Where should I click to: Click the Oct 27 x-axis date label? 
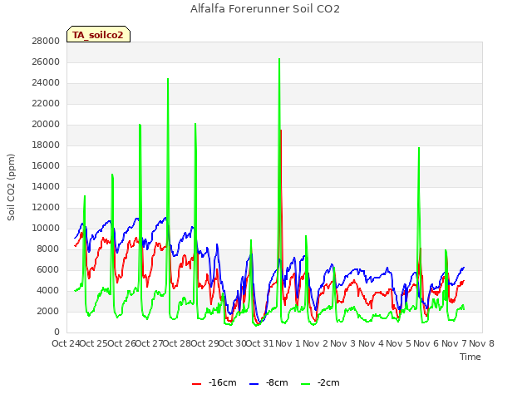click(x=149, y=343)
